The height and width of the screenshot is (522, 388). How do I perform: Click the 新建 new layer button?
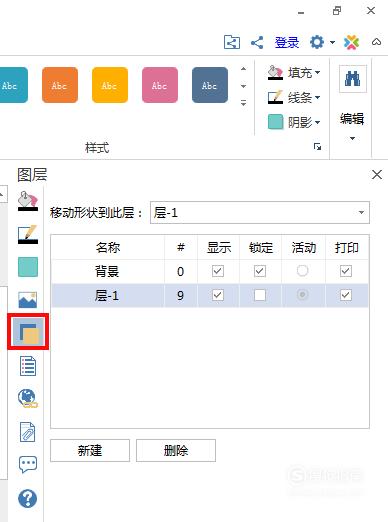pos(90,451)
